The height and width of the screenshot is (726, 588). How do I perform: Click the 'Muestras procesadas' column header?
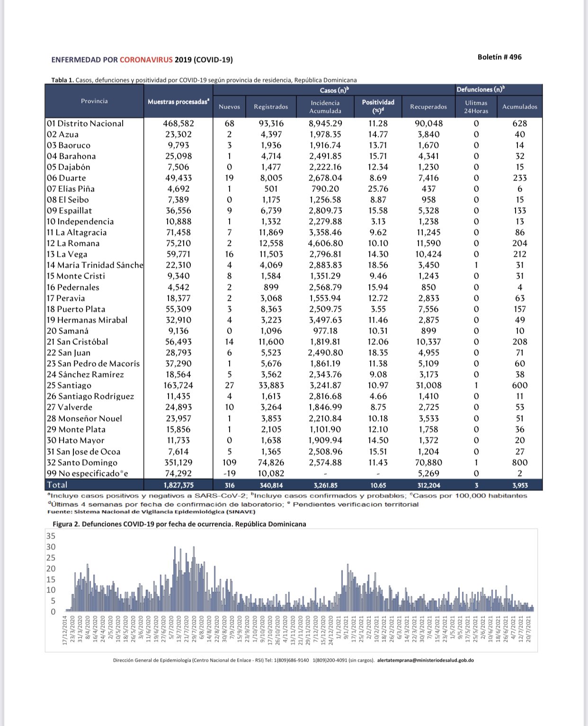(x=178, y=102)
